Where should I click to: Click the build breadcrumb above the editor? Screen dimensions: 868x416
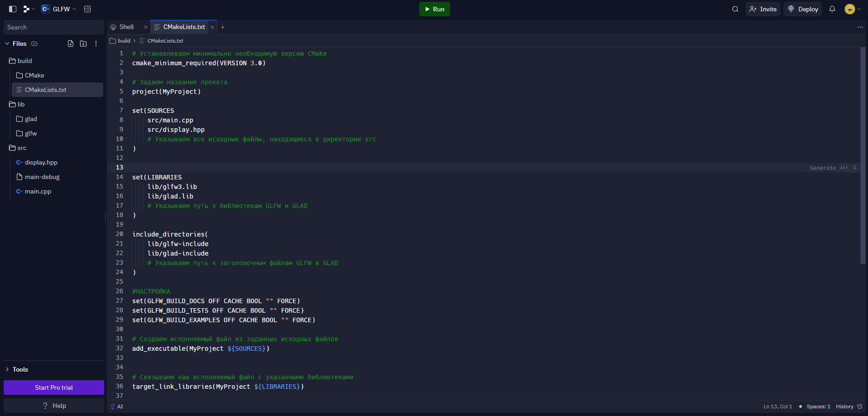124,41
